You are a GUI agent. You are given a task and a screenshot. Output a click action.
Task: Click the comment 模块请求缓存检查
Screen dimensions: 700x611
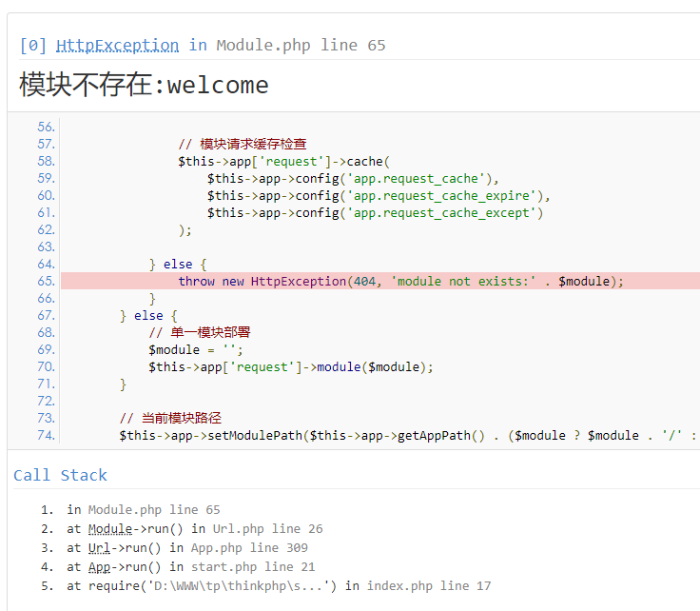(x=243, y=145)
